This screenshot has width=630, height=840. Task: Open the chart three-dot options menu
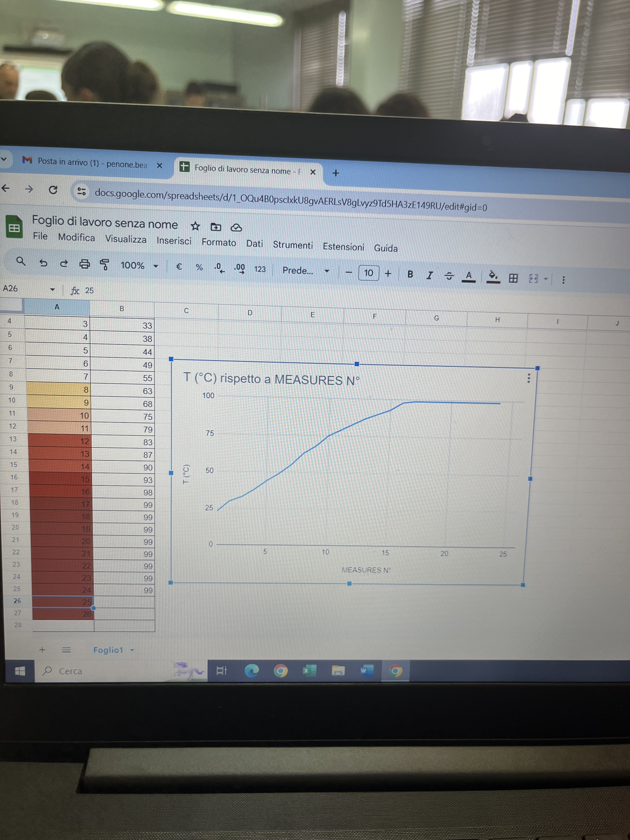click(529, 378)
